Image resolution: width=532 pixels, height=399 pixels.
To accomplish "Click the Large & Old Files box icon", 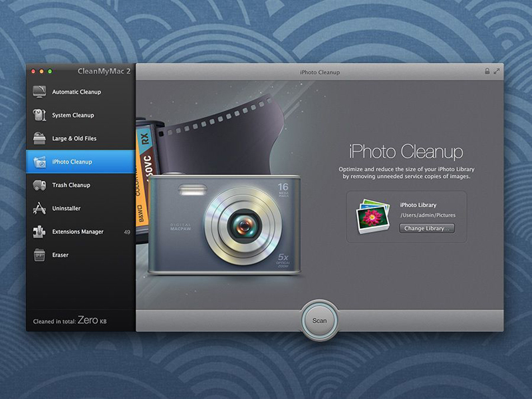I will (39, 138).
